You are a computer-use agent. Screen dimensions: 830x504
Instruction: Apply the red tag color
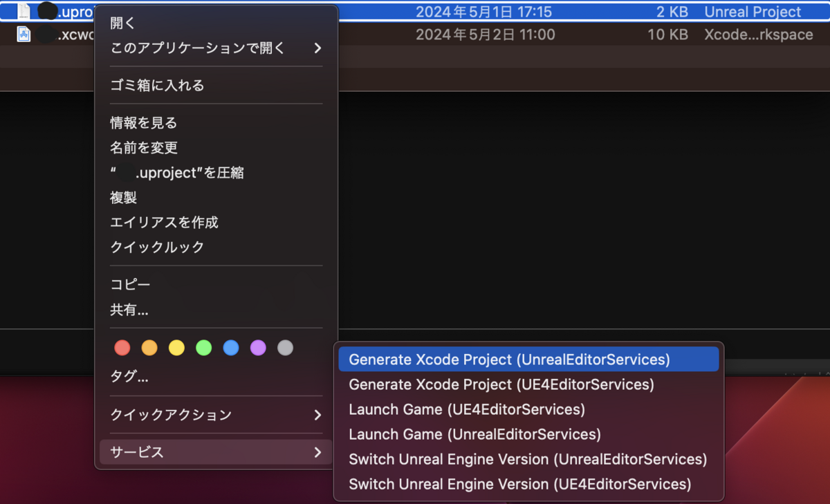(x=122, y=348)
